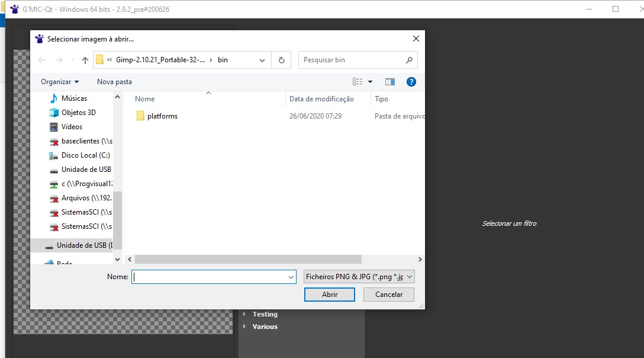Open the Organizar menu
Screen dimensions: 644x358
[60, 82]
